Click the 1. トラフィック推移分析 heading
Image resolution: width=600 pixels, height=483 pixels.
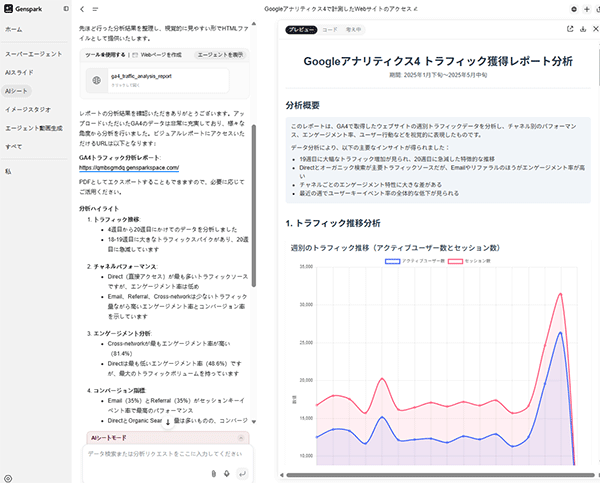pyautogui.click(x=333, y=223)
